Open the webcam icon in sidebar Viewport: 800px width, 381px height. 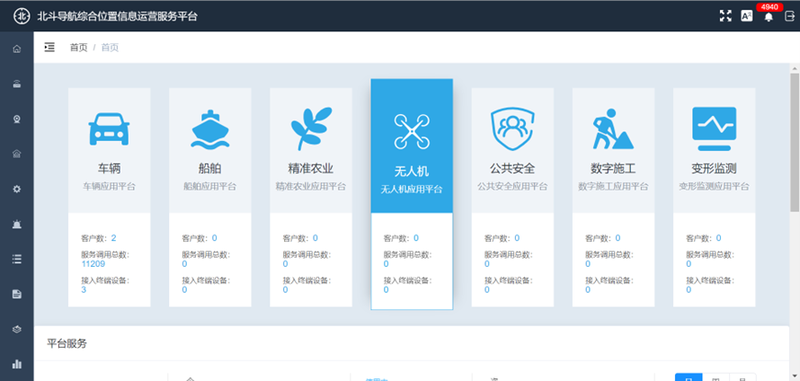[17, 119]
